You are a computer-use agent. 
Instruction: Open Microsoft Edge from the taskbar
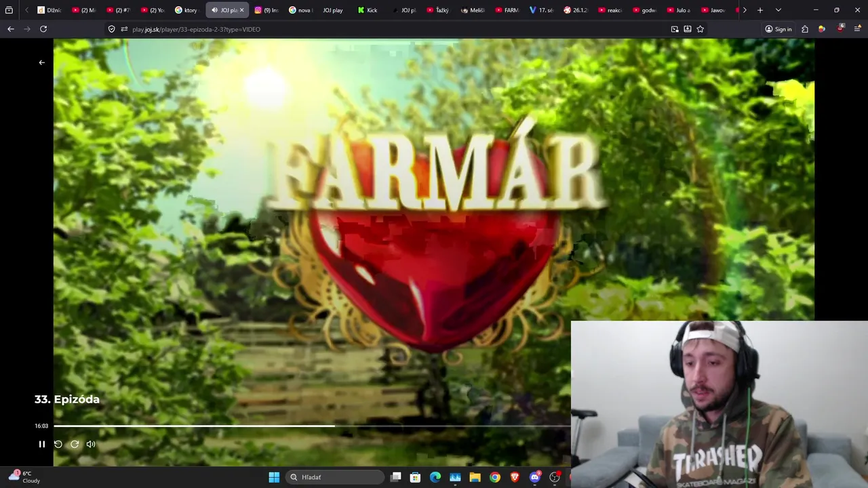click(435, 477)
